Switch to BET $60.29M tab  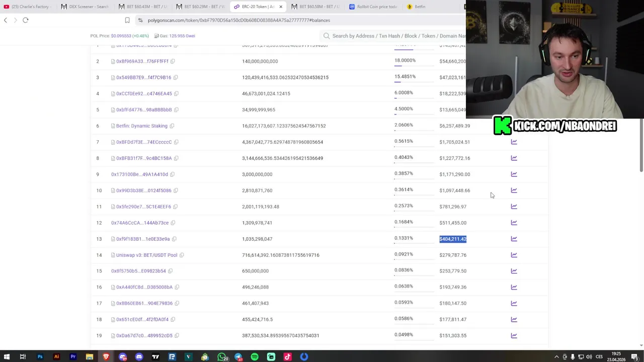point(200,7)
